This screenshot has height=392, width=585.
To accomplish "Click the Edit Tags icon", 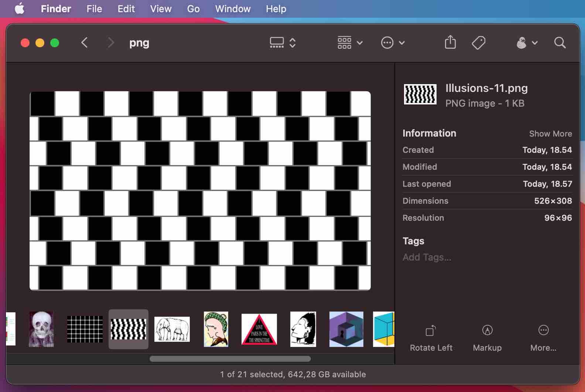I will (x=479, y=43).
